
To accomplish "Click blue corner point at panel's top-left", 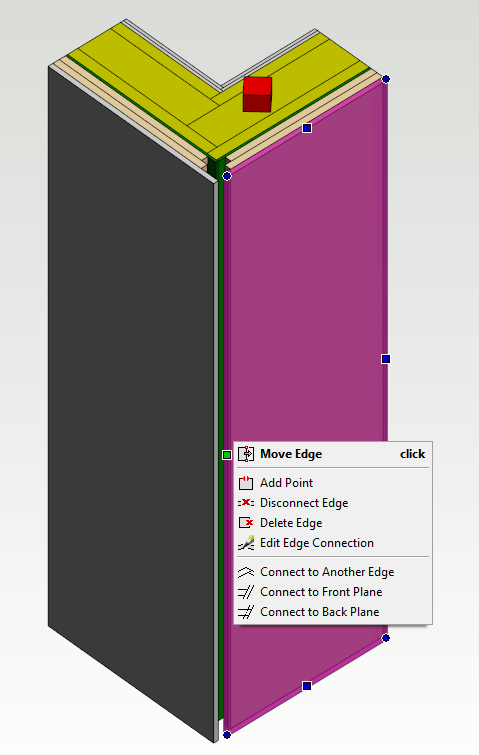I will click(x=227, y=176).
